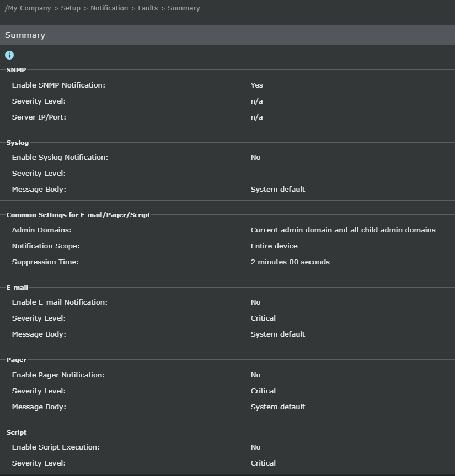Click the 'Enable E-mail Notification:' label
This screenshot has width=455, height=476.
tap(60, 302)
